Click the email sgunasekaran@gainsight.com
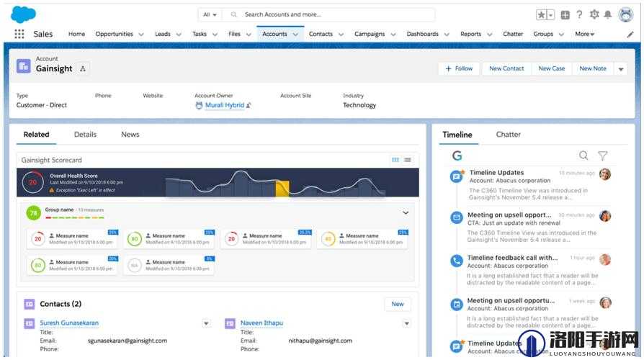This screenshot has height=360, width=644. click(x=128, y=341)
